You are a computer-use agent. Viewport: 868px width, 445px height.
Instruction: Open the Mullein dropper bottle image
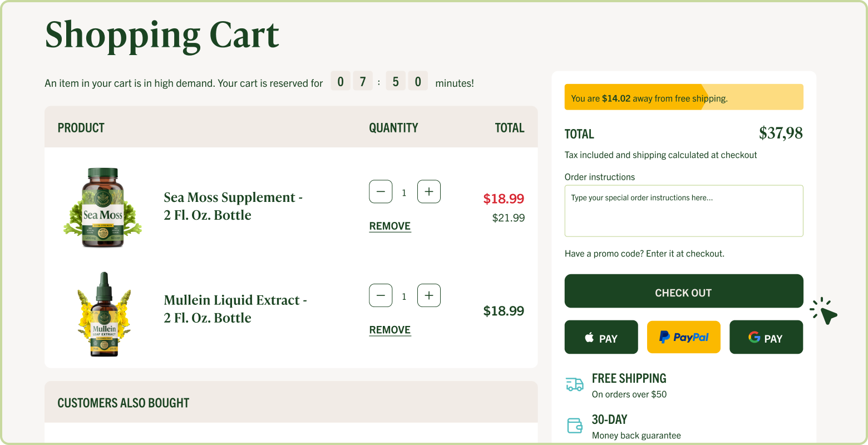point(104,314)
